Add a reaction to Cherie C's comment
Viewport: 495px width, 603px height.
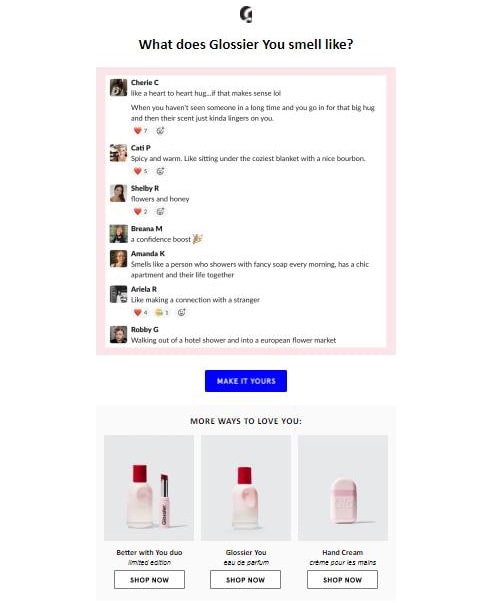pyautogui.click(x=160, y=131)
